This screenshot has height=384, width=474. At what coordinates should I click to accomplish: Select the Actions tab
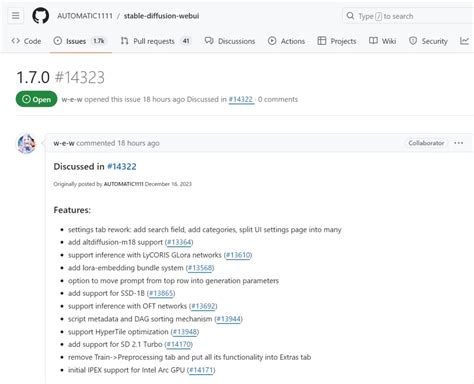click(287, 41)
